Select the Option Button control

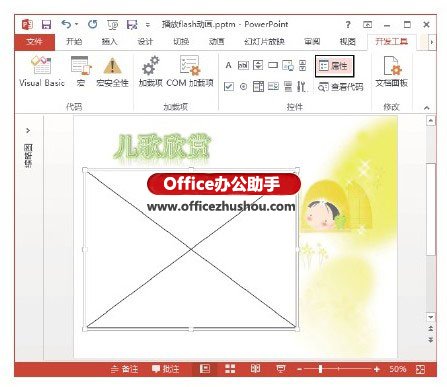243,87
